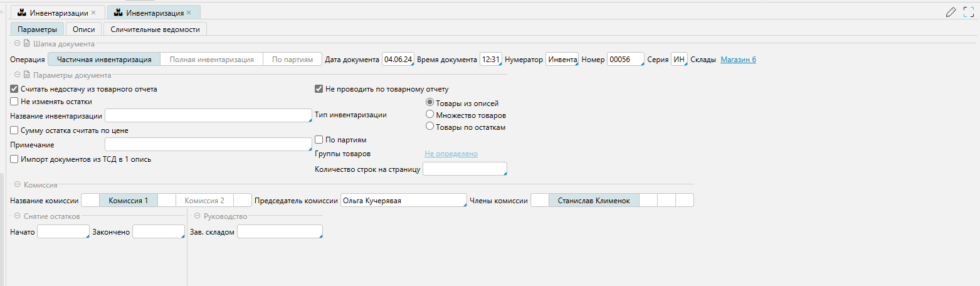The height and width of the screenshot is (286, 980).
Task: Collapse the Снятие остатков section
Action: point(17,216)
